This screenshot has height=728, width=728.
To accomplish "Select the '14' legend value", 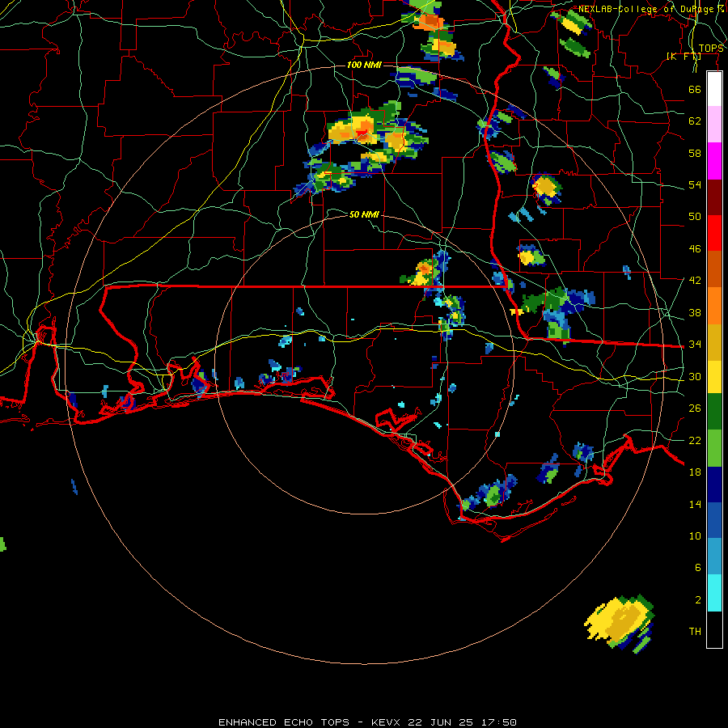I will click(x=695, y=504).
